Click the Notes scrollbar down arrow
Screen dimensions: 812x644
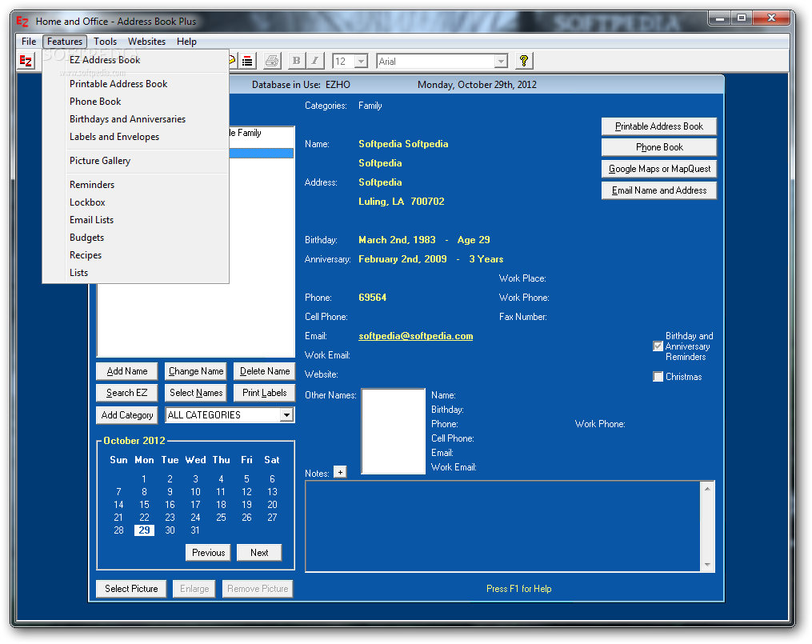707,565
